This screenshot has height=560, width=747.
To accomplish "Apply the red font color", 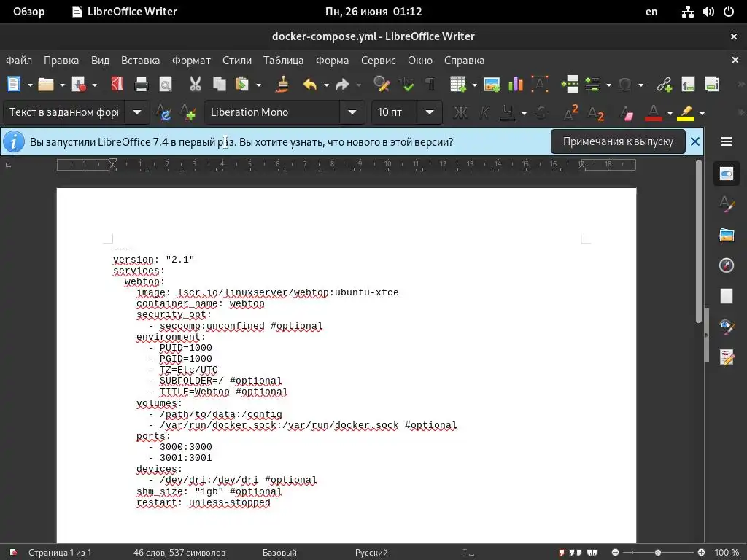I will click(x=654, y=112).
